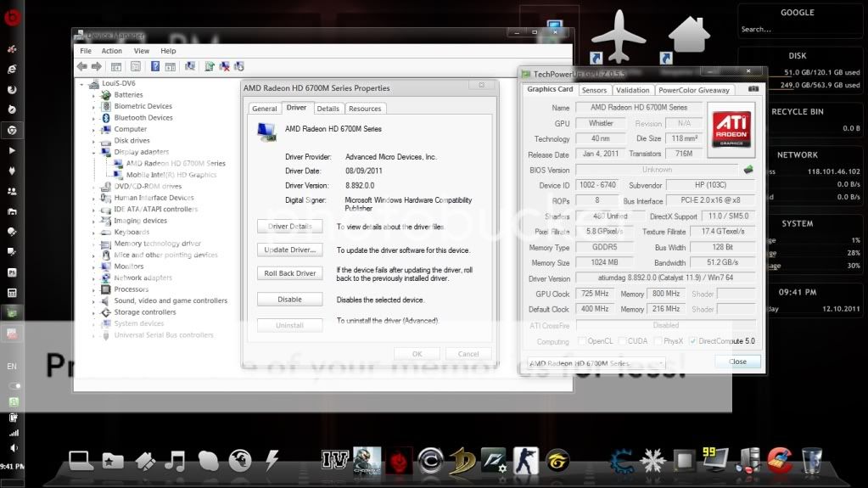The image size is (868, 488).
Task: Click the Roll Back Driver button
Action: 289,273
